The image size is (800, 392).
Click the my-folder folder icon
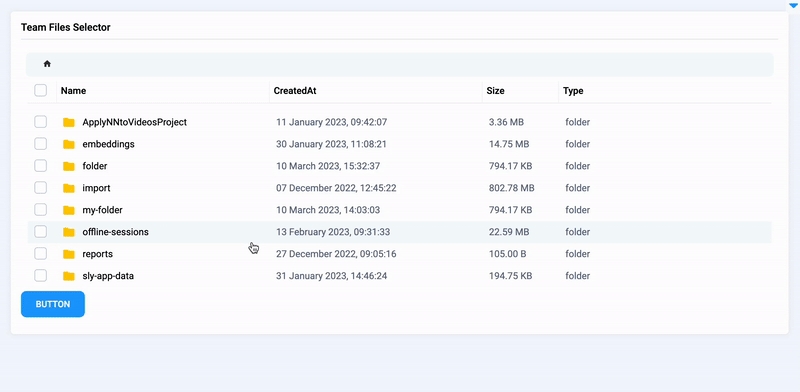click(x=69, y=210)
